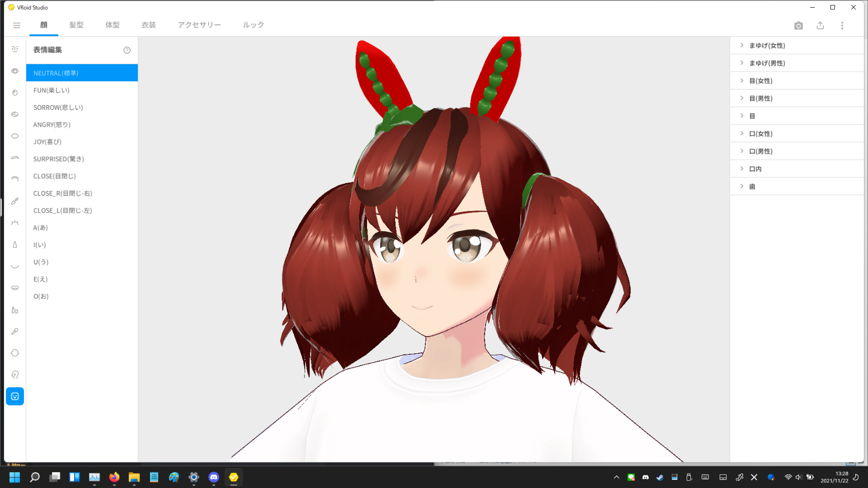Select the iris icon in the sidebar

[x=15, y=93]
